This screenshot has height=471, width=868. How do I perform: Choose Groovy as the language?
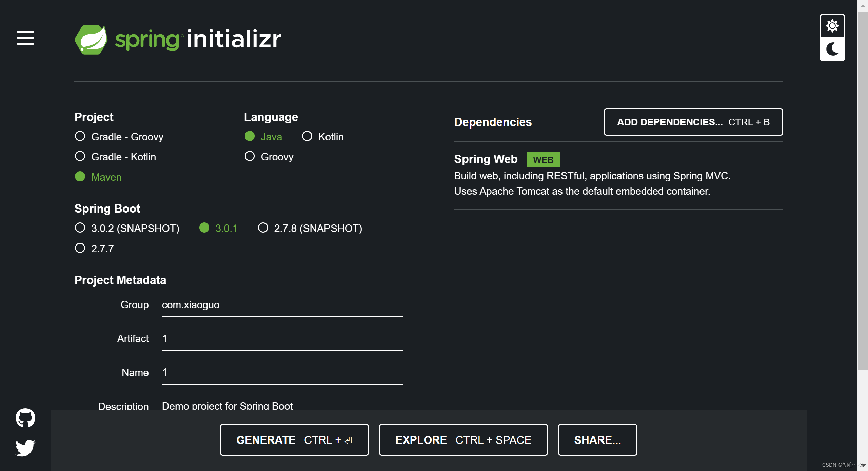click(250, 156)
